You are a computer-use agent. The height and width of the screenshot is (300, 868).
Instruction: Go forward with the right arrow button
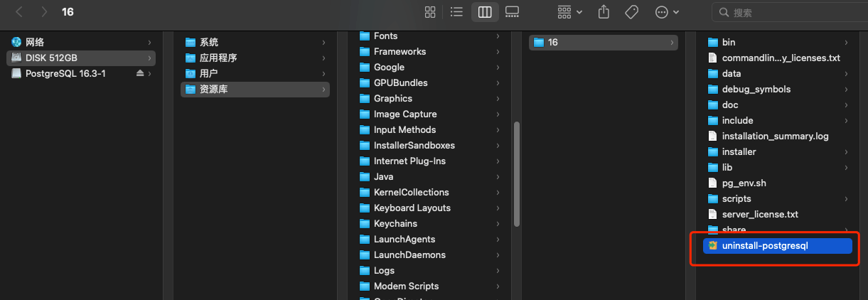click(45, 12)
